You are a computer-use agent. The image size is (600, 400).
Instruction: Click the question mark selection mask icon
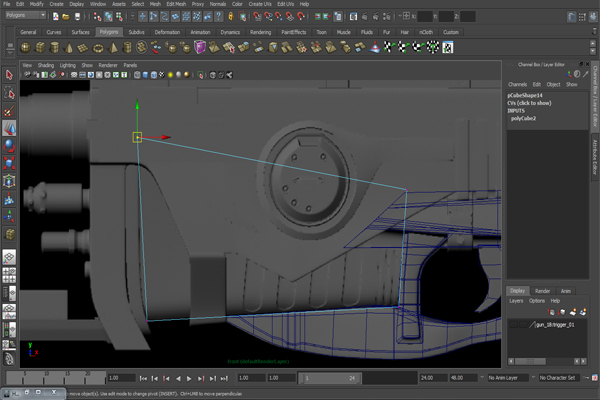(218, 16)
